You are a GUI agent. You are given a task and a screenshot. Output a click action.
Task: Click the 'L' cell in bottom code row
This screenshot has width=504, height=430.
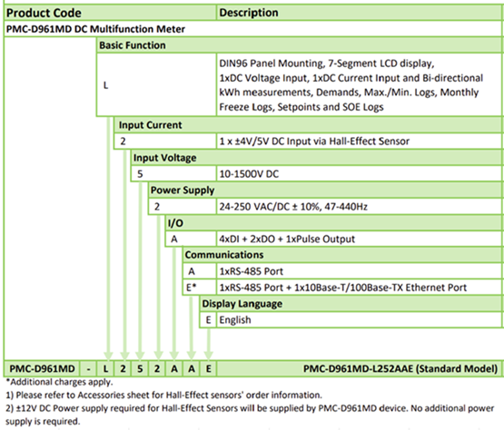tap(105, 368)
